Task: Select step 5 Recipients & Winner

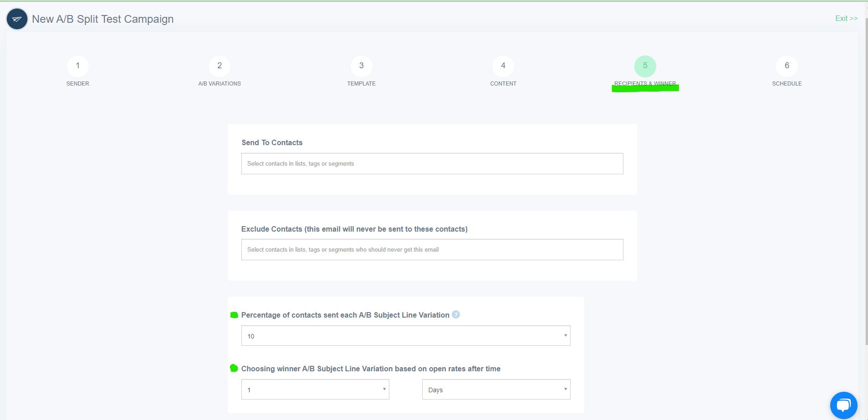Action: point(645,66)
